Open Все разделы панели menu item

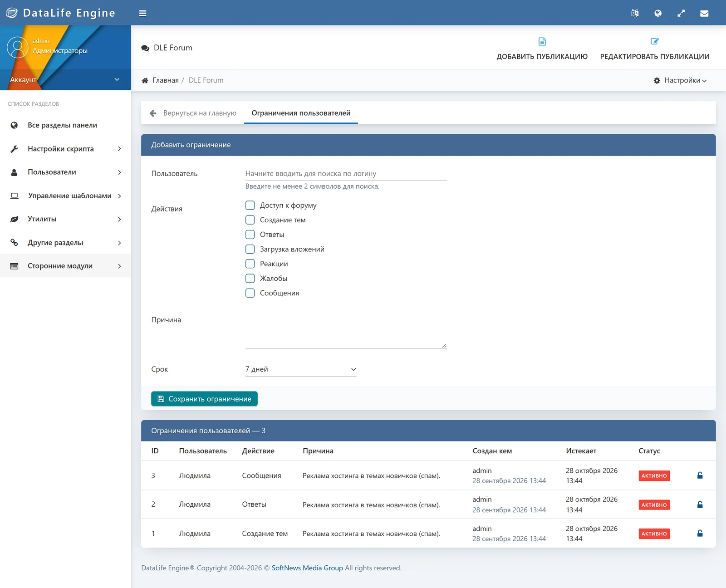65,125
